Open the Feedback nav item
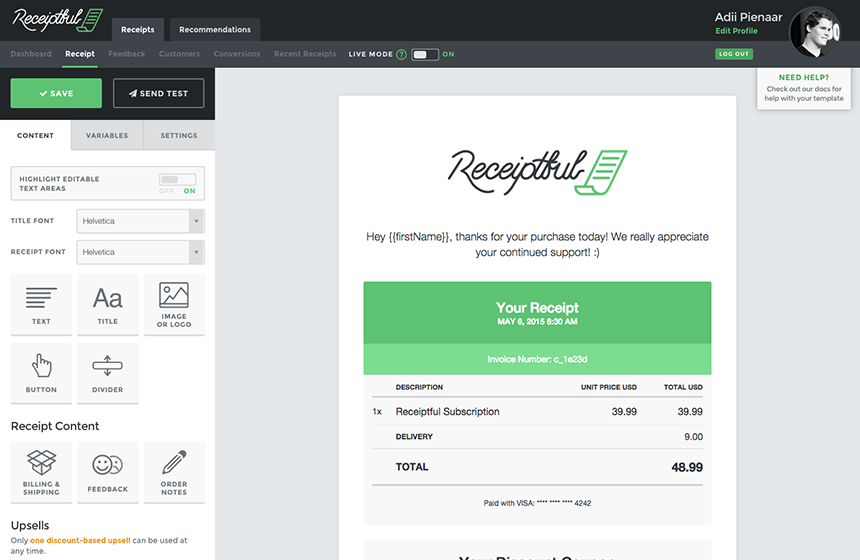 click(x=127, y=54)
